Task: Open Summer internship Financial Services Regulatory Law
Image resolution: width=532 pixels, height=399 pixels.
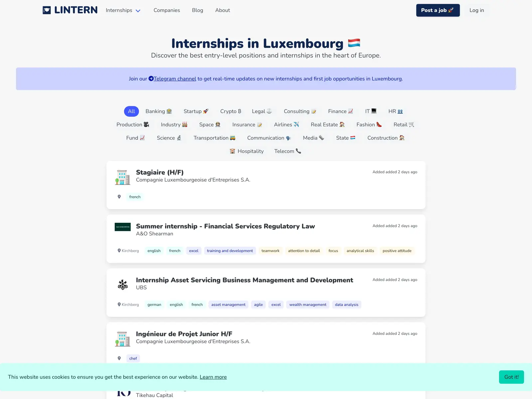Action: 225,226
